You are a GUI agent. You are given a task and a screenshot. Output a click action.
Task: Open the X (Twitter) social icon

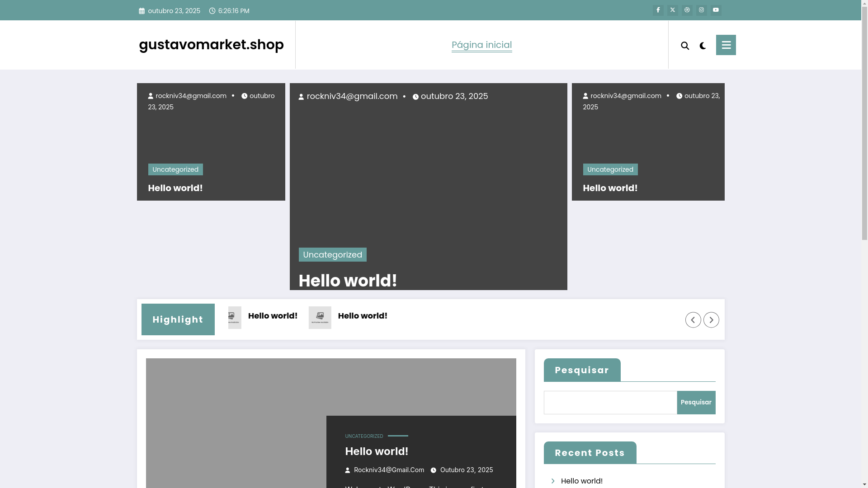(x=672, y=10)
